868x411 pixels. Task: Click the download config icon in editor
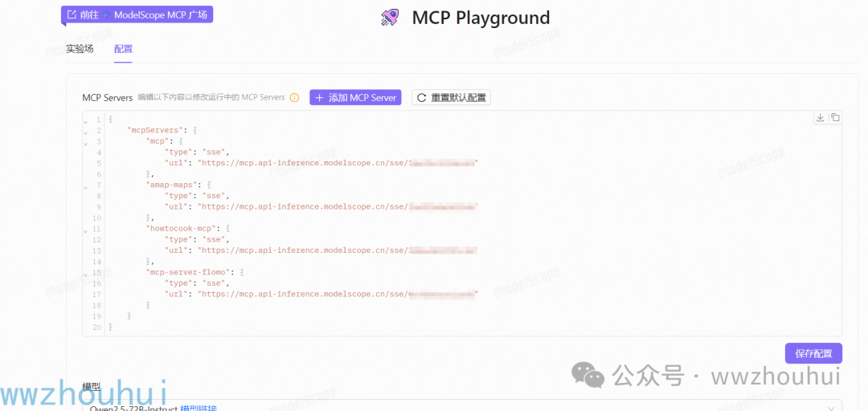(x=821, y=117)
